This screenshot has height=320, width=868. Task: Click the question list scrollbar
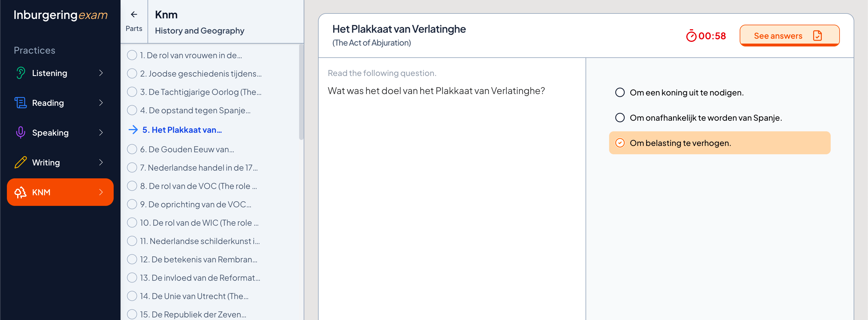tap(301, 91)
